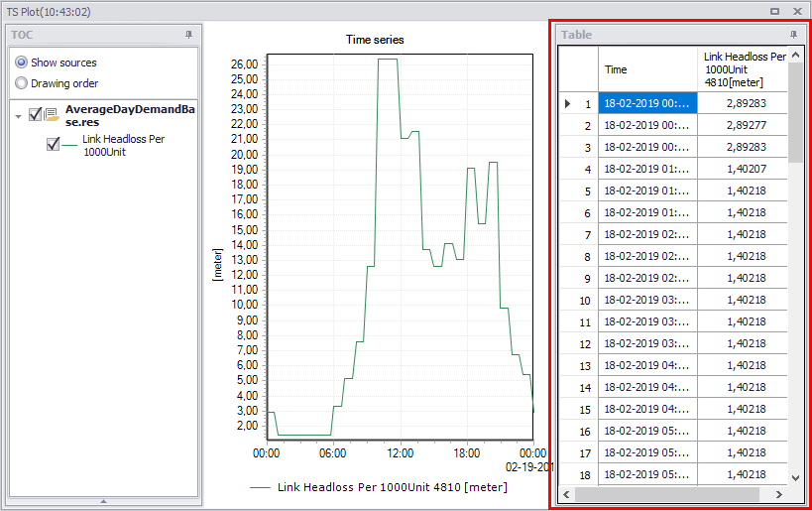Click value 1,40207 in row 4
Screen dimensions: 812x511
[743, 169]
